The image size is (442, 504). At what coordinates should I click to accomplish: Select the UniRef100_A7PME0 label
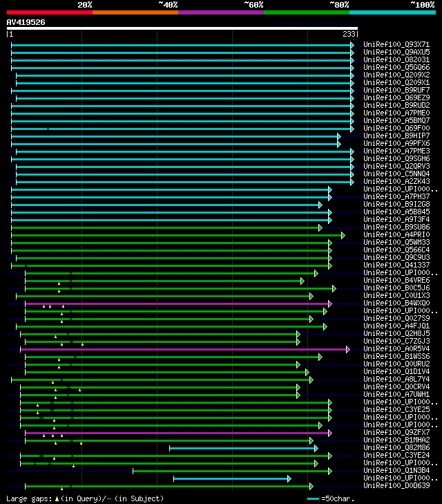[396, 113]
